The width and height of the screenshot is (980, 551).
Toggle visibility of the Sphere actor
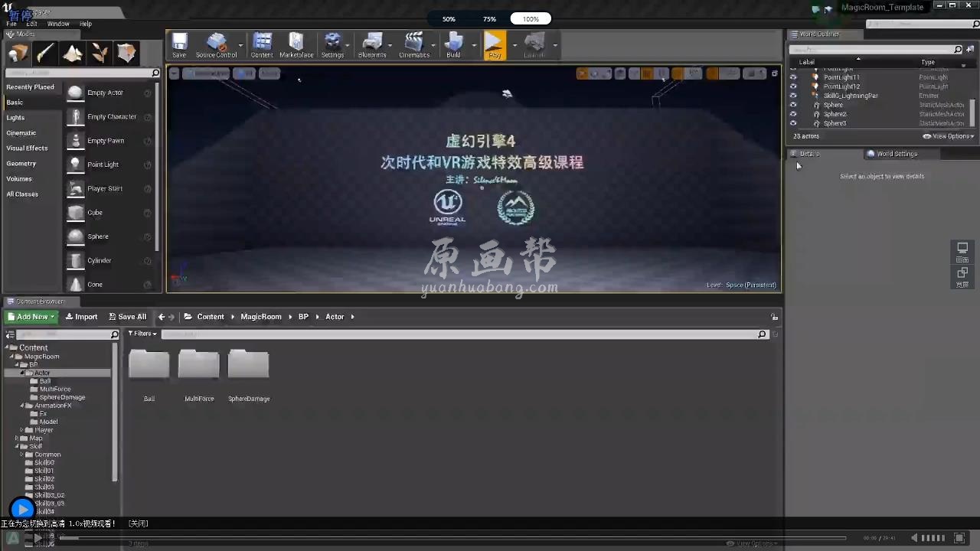[x=793, y=105]
